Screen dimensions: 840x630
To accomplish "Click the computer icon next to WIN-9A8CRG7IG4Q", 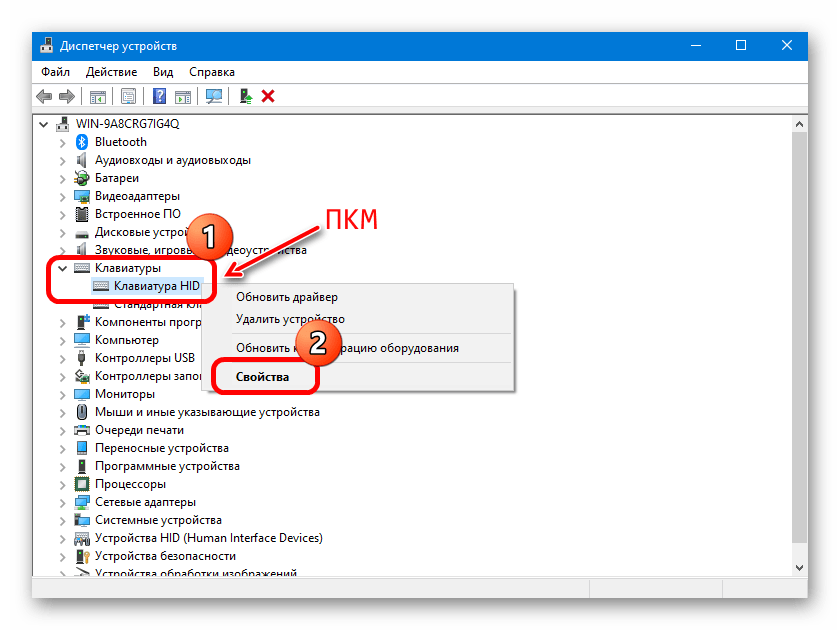I will [63, 124].
